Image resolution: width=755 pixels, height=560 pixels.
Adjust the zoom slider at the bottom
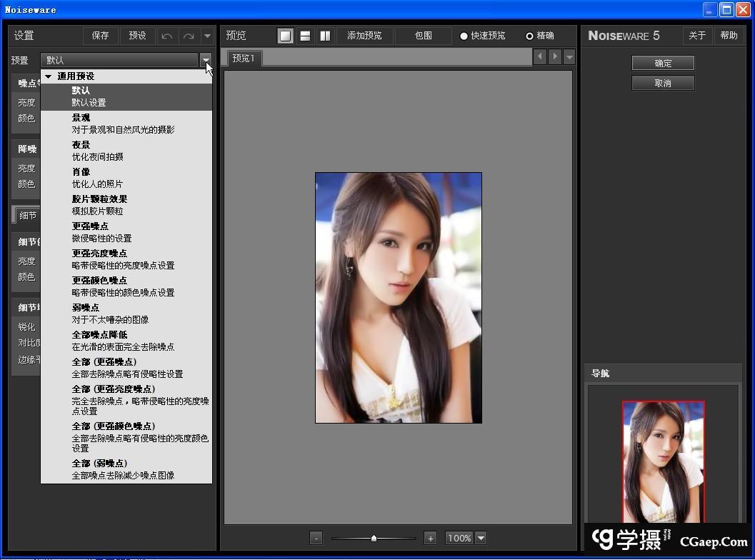374,538
